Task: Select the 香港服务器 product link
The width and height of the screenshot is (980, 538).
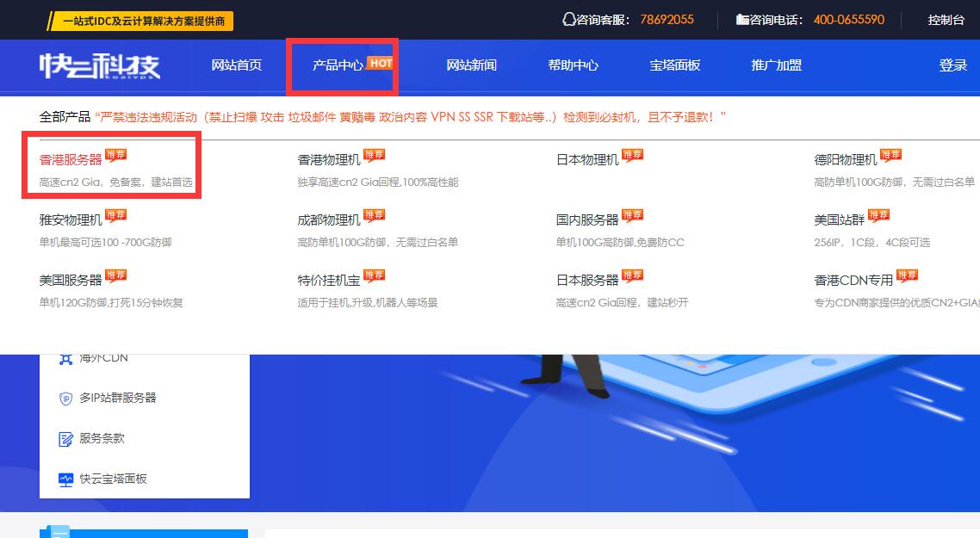Action: pos(70,160)
